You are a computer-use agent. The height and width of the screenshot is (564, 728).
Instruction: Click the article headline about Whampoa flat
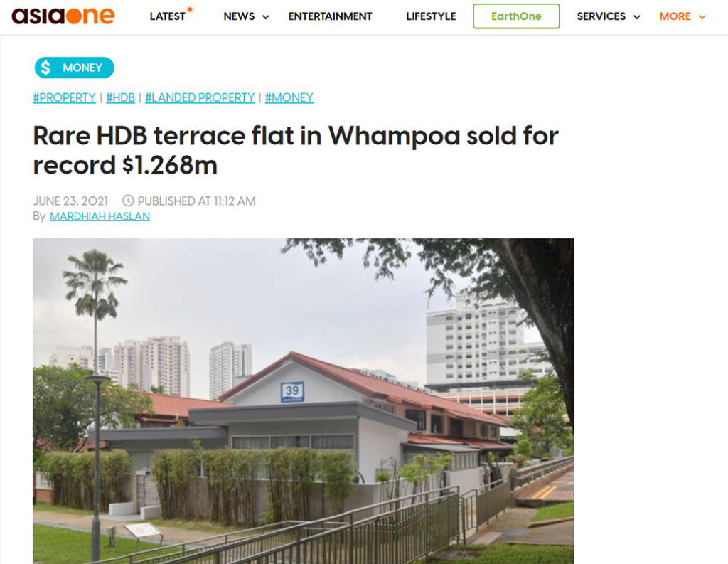(x=295, y=151)
